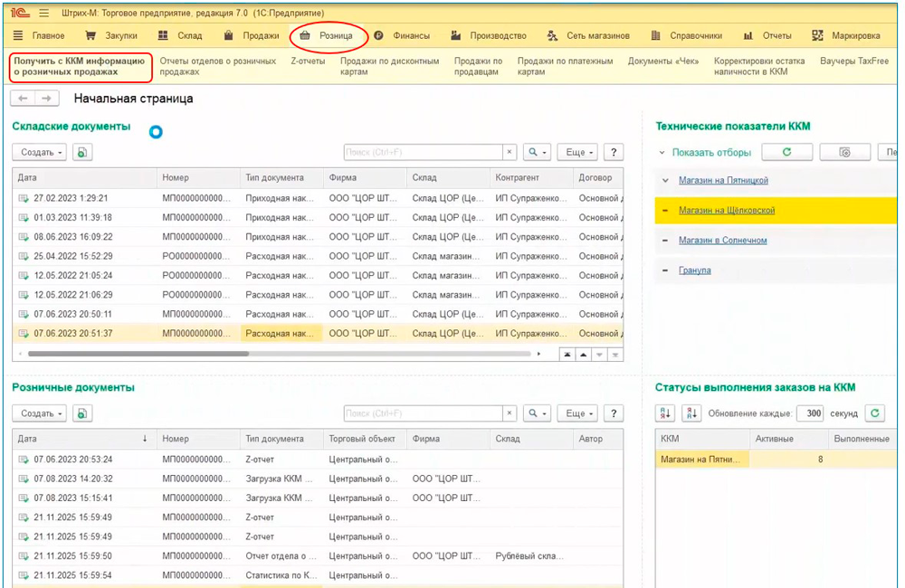Click Получить с ККМ информацию о розничных продажах
905x588 pixels.
(80, 67)
